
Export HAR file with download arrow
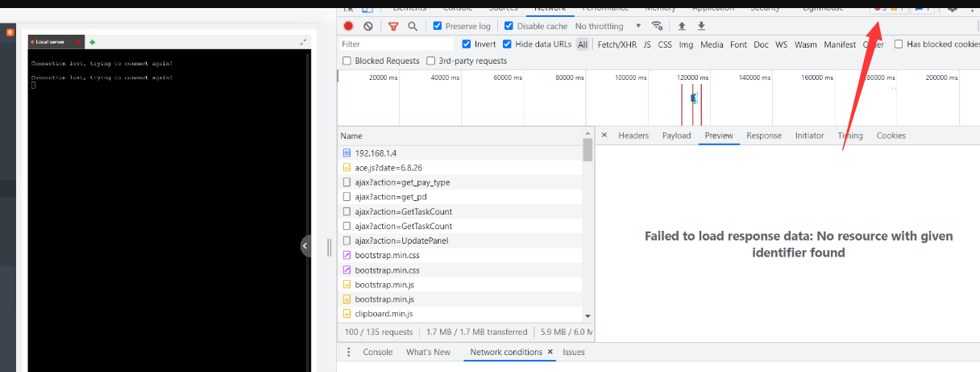[x=701, y=26]
